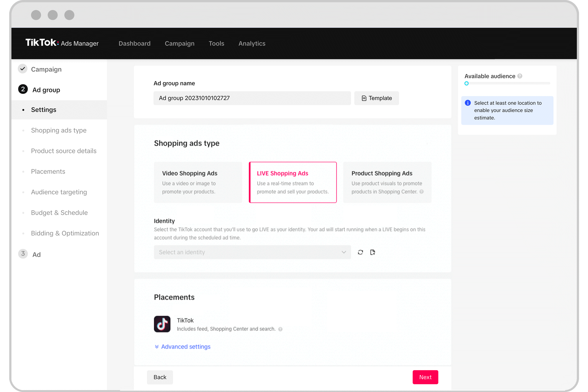
Task: Select the Ad group step number 2
Action: click(x=23, y=89)
